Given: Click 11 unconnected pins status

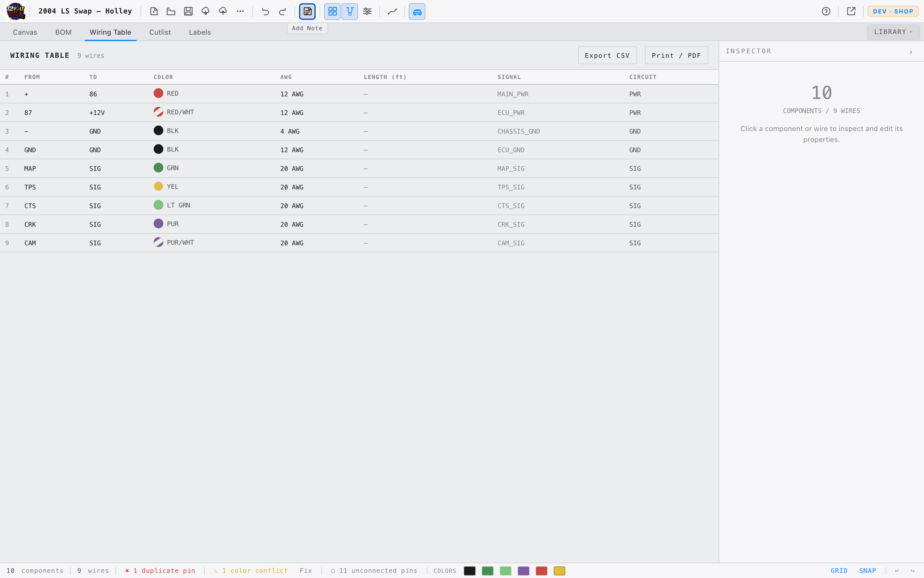Looking at the screenshot, I should [374, 571].
